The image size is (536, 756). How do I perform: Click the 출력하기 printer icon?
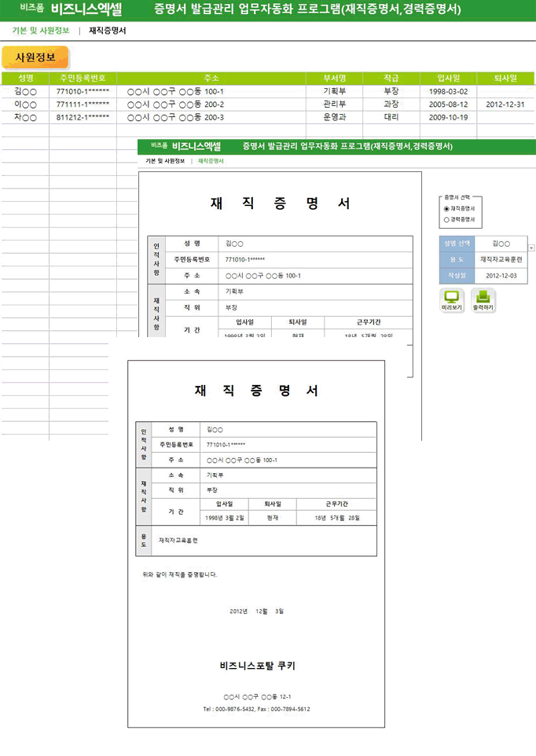[483, 300]
